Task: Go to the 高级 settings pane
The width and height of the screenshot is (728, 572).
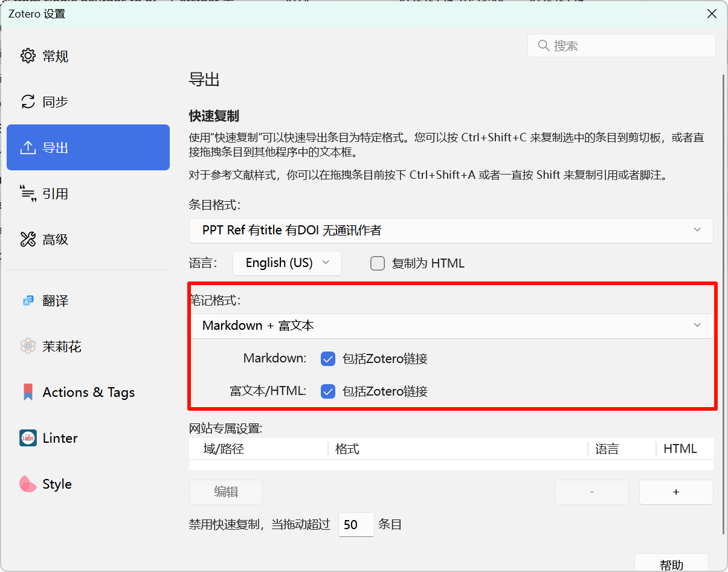Action: pyautogui.click(x=88, y=239)
